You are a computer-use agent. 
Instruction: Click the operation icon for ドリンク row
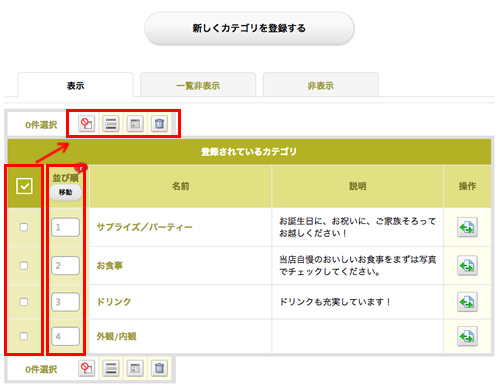(467, 302)
